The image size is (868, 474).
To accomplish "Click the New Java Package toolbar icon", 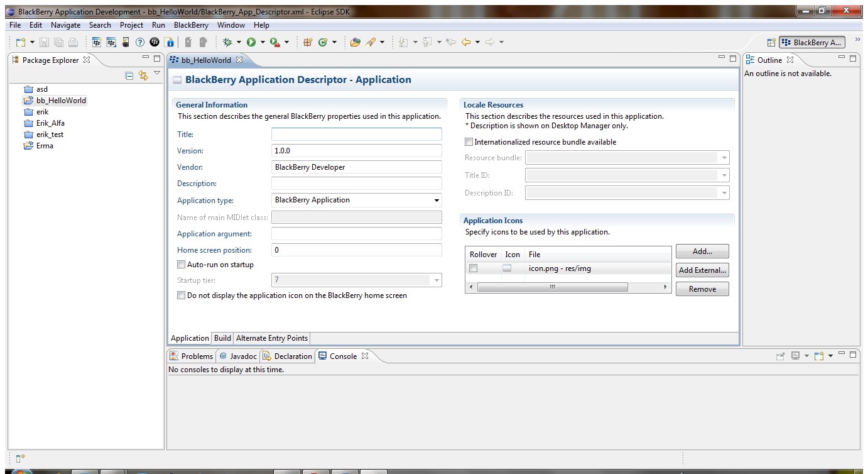I will (308, 42).
